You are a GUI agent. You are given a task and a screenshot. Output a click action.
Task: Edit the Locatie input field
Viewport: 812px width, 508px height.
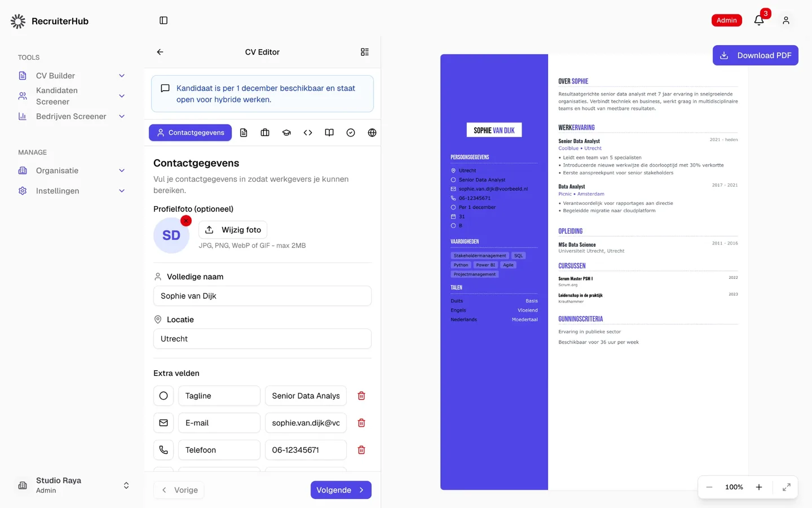[262, 339]
